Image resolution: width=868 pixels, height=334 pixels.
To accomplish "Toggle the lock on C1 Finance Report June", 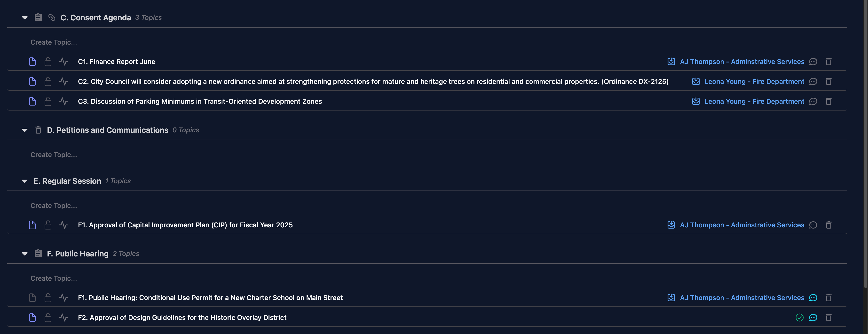I will [48, 62].
